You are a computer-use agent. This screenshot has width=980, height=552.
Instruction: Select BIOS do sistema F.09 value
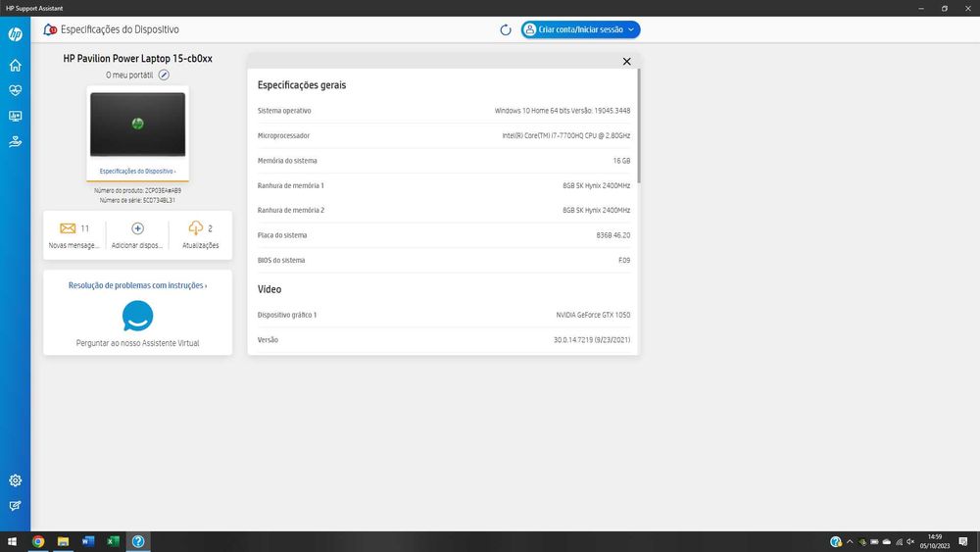(624, 260)
